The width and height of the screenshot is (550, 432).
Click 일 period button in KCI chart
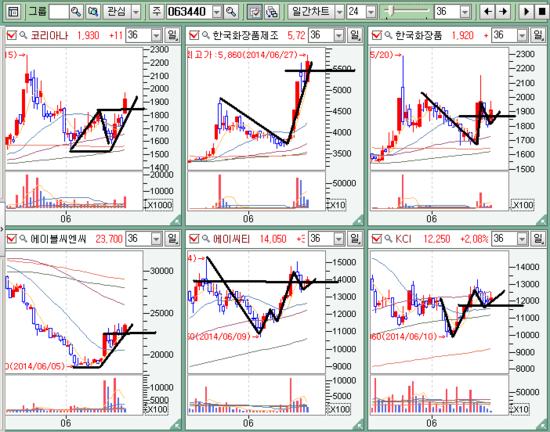pos(538,239)
